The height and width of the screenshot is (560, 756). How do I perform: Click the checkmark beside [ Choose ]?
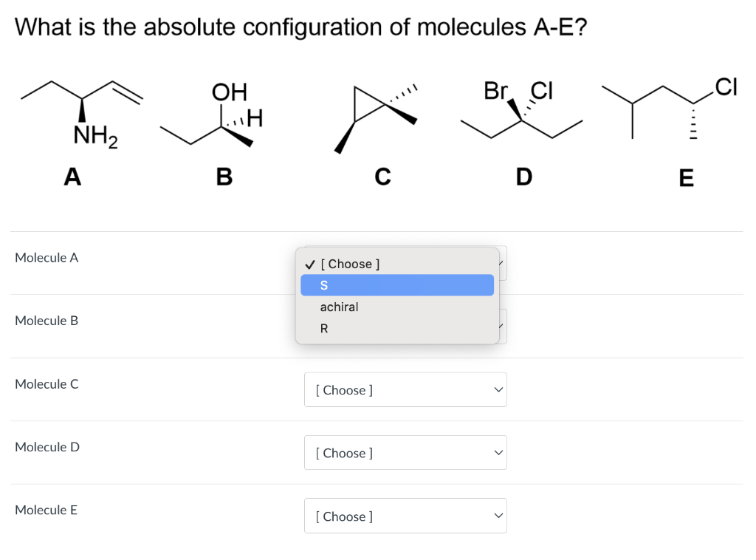coord(309,264)
